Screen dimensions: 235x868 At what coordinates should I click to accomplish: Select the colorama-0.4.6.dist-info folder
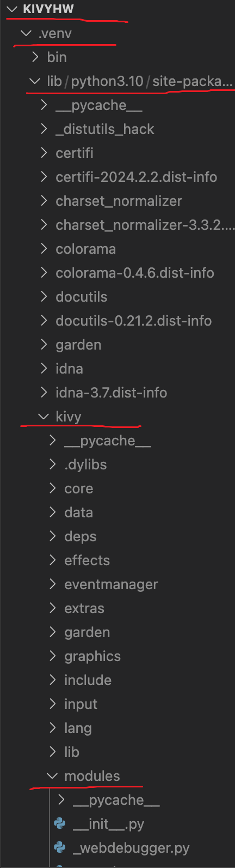coord(135,273)
